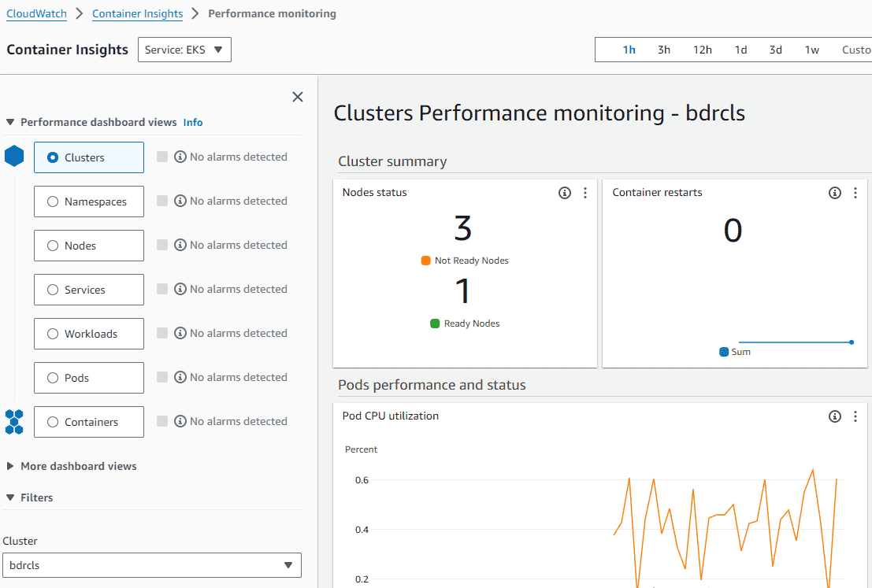The image size is (872, 588).
Task: Set time range to 1w
Action: pos(812,50)
